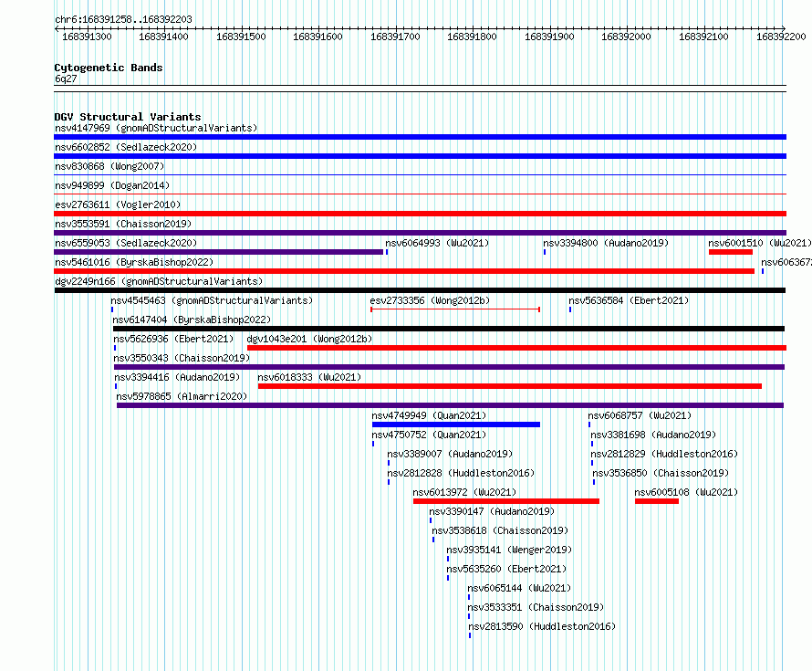This screenshot has width=812, height=671.
Task: Open the nsv830868 (Wong2007) variant
Action: [x=109, y=166]
